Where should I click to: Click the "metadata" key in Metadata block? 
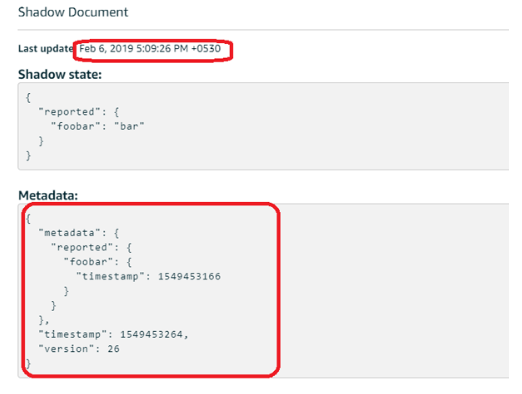pyautogui.click(x=69, y=233)
